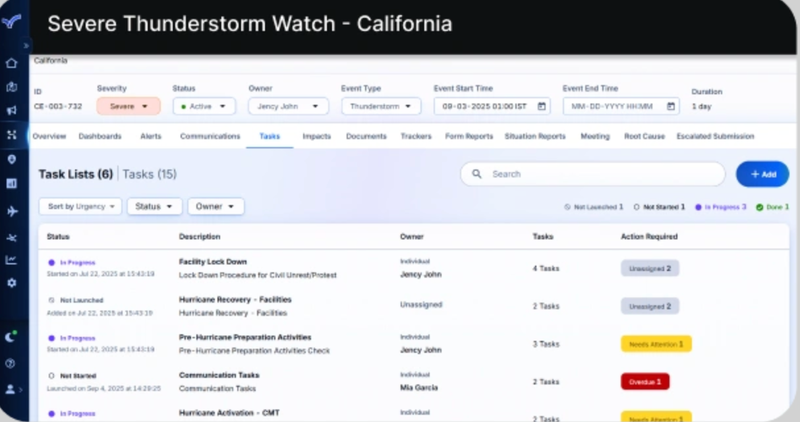Switch to the Trackers tab
The image size is (800, 422).
point(416,136)
